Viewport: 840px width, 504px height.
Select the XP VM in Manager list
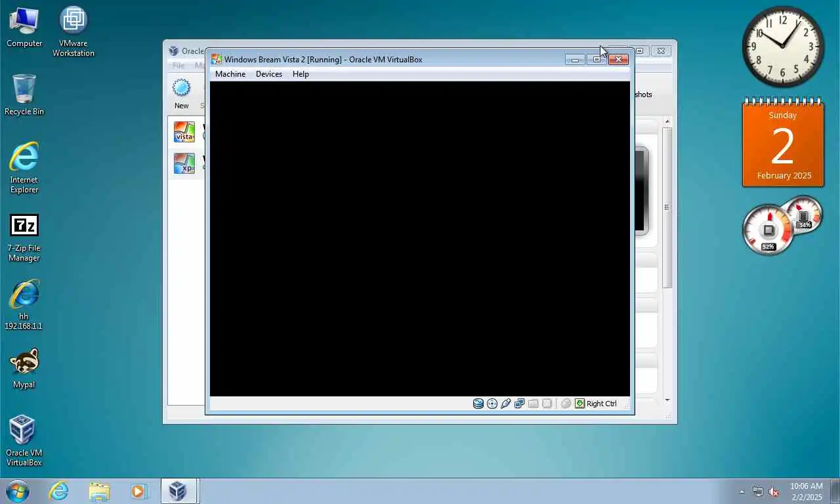click(186, 163)
